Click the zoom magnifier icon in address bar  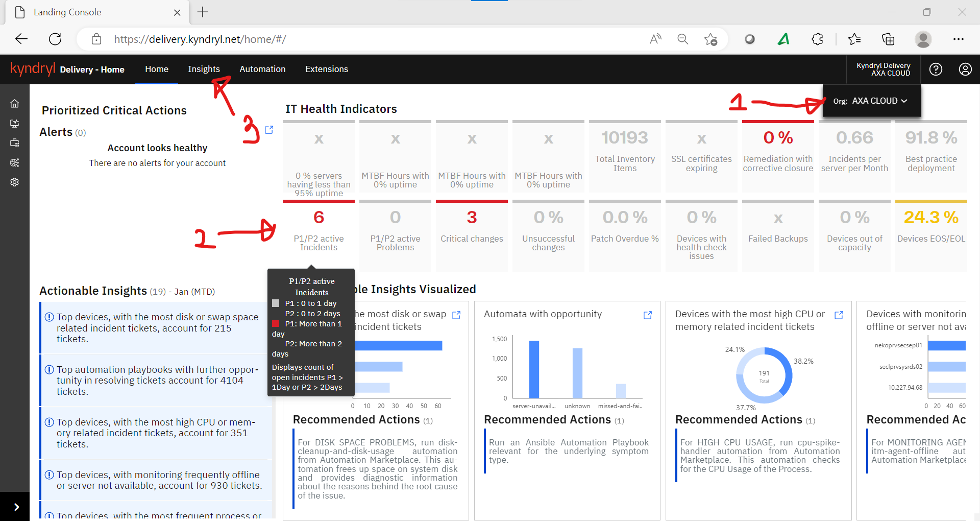(x=682, y=39)
